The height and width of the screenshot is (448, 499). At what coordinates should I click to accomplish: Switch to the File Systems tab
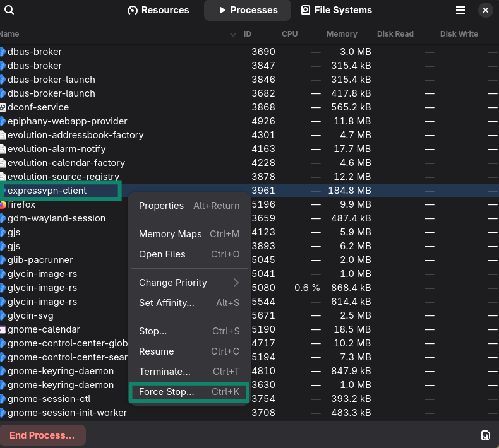(x=337, y=10)
